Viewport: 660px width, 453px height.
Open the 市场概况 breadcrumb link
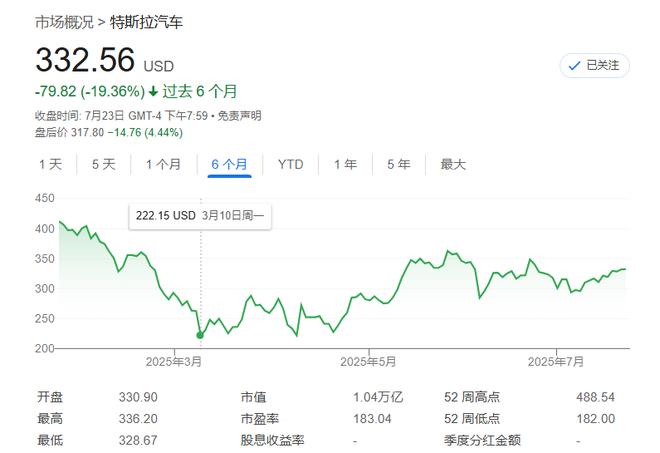65,21
